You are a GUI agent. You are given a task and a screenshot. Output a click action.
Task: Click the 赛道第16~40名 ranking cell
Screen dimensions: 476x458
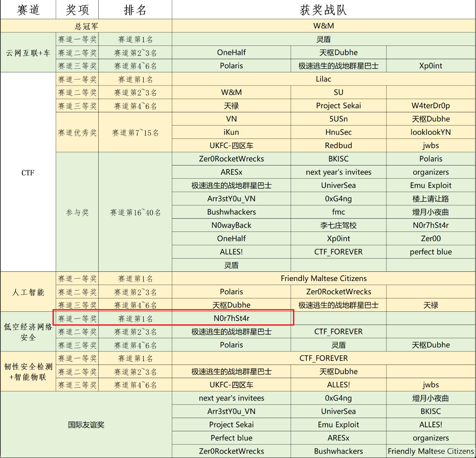click(135, 212)
